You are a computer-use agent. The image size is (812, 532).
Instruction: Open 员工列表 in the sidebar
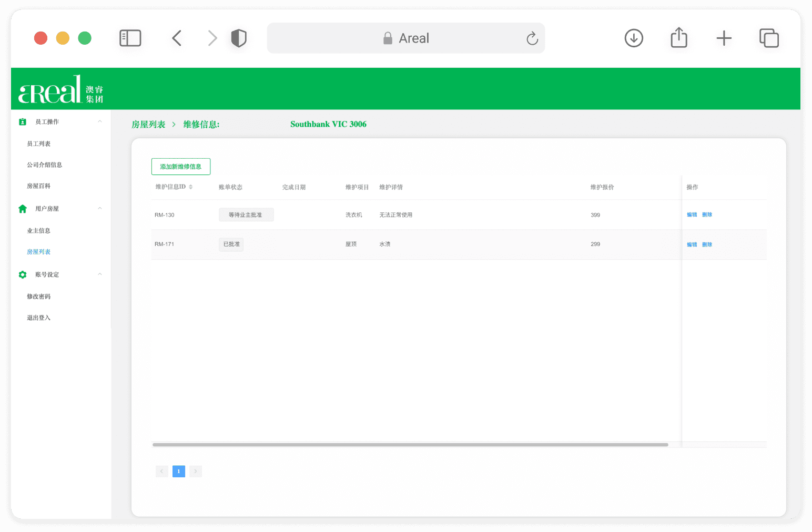(39, 144)
